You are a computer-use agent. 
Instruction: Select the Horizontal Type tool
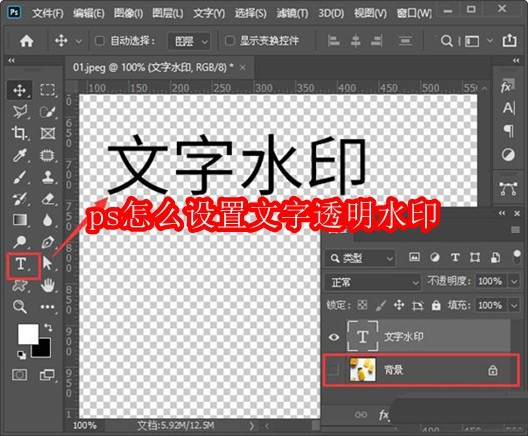pos(22,264)
